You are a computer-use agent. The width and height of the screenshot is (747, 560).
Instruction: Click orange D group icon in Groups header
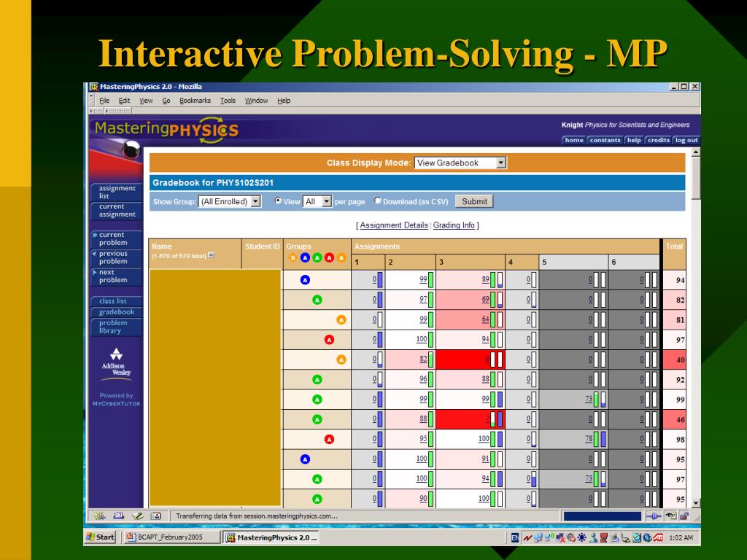(293, 257)
